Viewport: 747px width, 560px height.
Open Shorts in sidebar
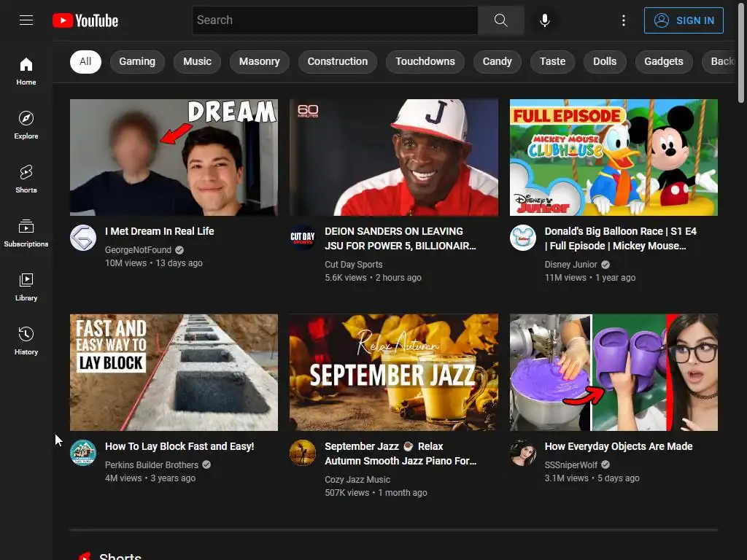point(26,179)
